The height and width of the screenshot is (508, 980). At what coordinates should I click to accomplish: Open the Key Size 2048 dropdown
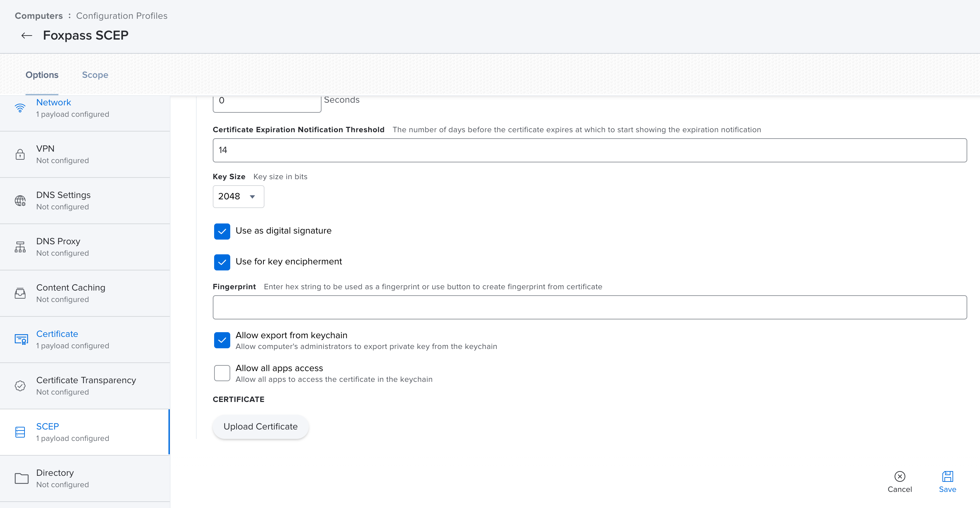click(x=238, y=196)
